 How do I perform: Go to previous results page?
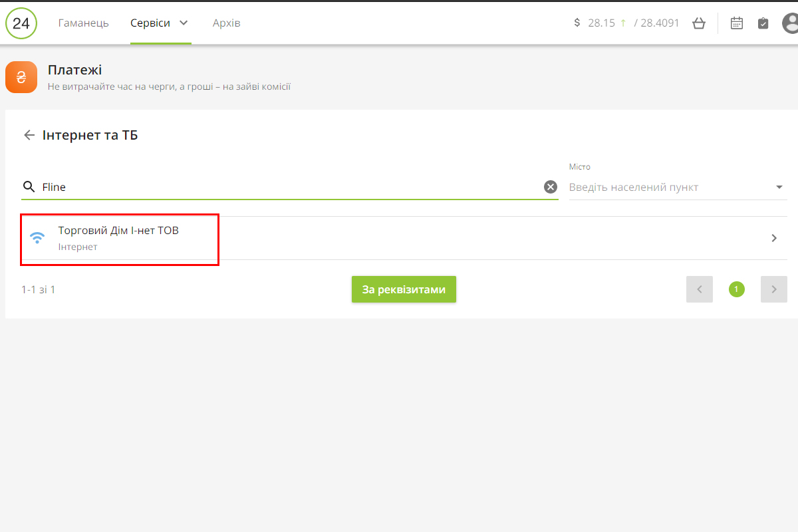pos(700,289)
